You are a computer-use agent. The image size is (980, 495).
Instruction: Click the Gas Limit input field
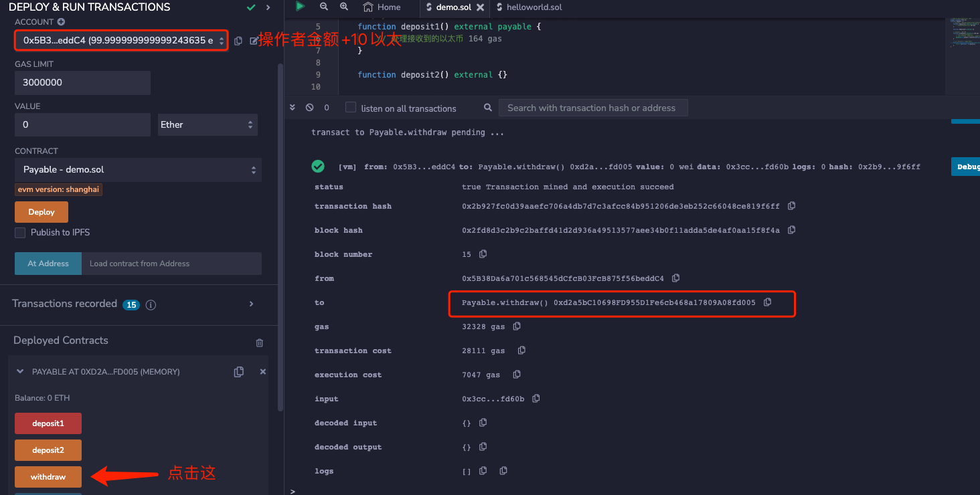point(82,83)
